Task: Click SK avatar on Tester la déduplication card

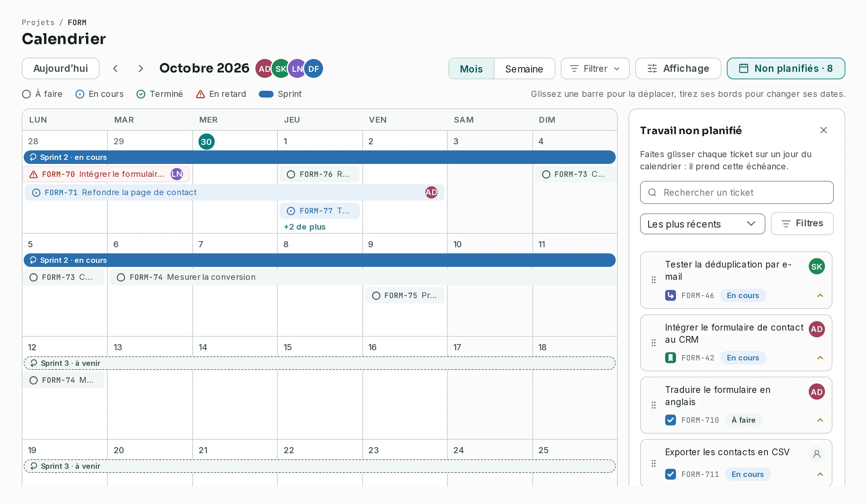Action: pyautogui.click(x=817, y=266)
